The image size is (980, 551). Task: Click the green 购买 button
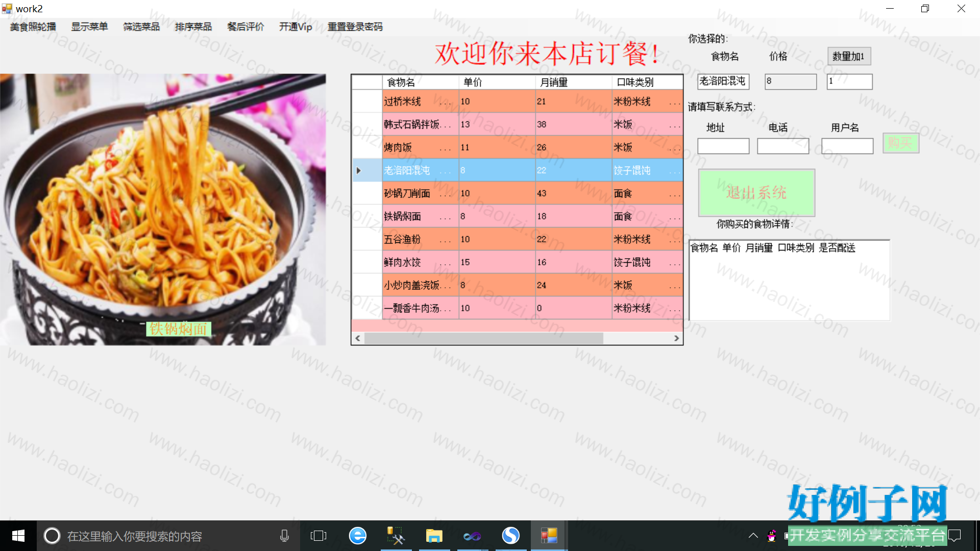click(901, 143)
